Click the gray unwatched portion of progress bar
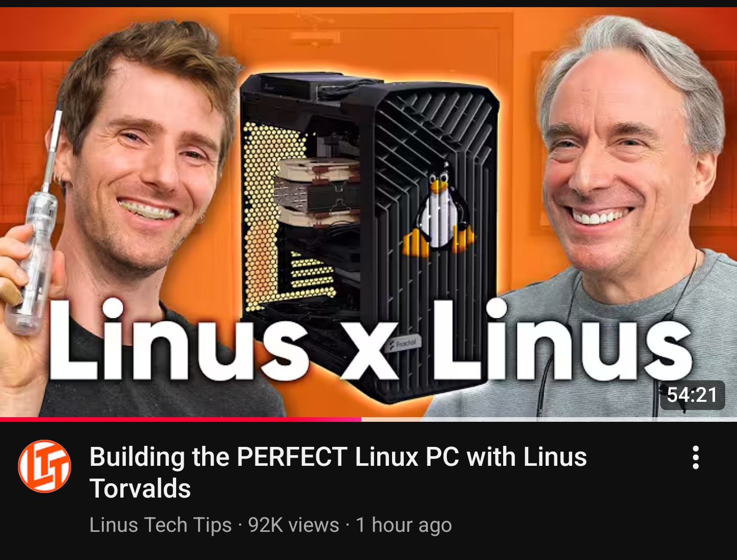 tap(549, 419)
